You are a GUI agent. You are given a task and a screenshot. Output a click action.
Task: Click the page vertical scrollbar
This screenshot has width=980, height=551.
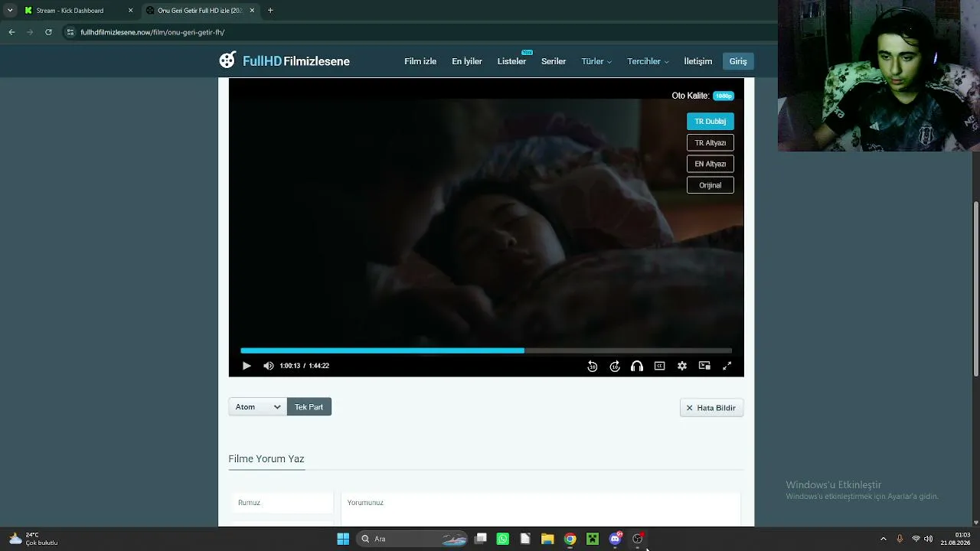(976, 289)
